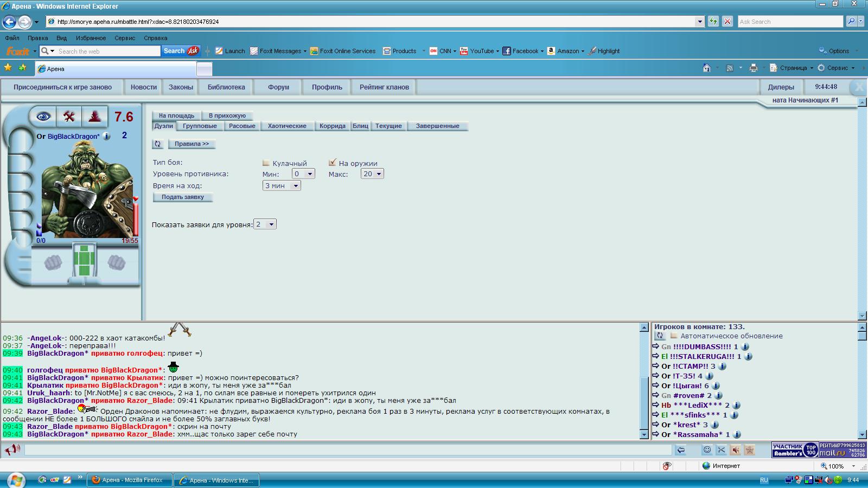Open the crossed hammer and wrench tools icon
Screen dimensions: 868x488
click(x=69, y=116)
